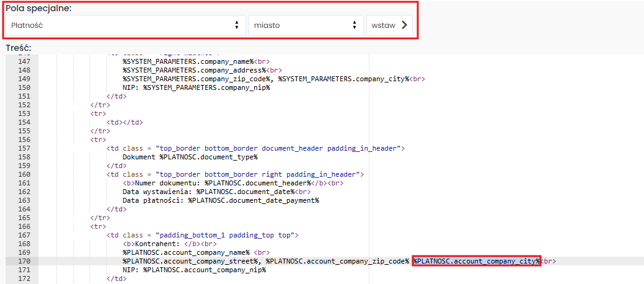Open the miasto field dropdown

[x=306, y=25]
